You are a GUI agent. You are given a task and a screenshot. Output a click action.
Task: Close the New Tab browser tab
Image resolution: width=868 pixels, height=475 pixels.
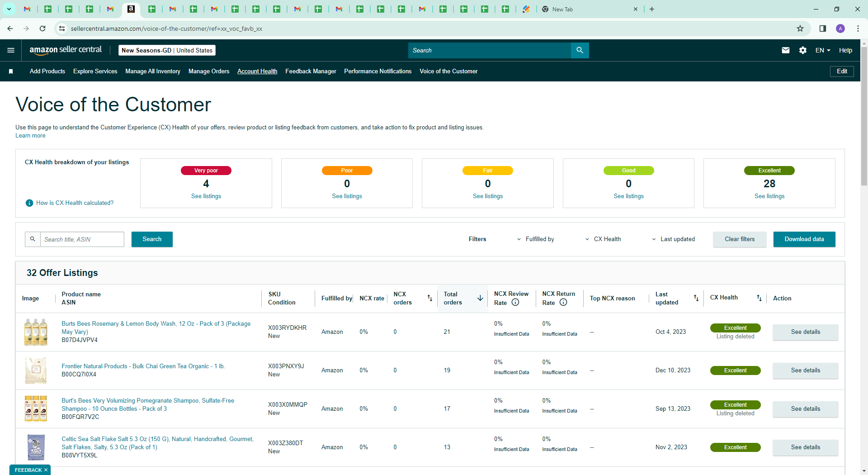[636, 9]
